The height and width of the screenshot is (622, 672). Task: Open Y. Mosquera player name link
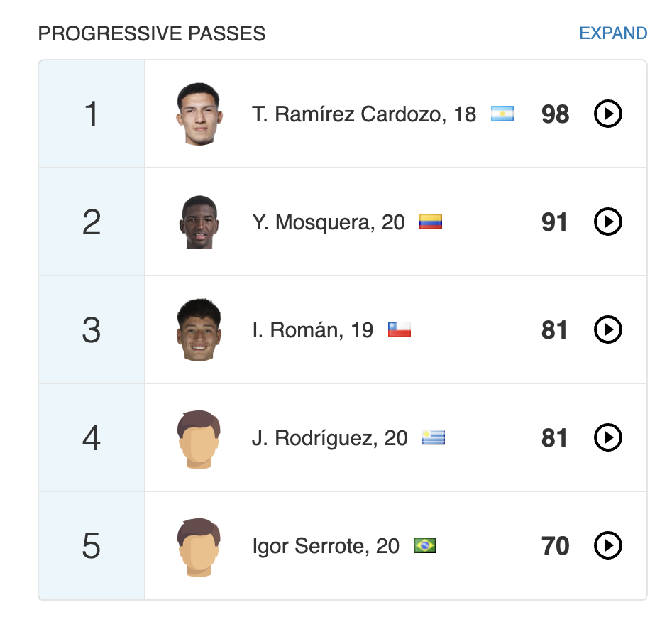coord(312,223)
